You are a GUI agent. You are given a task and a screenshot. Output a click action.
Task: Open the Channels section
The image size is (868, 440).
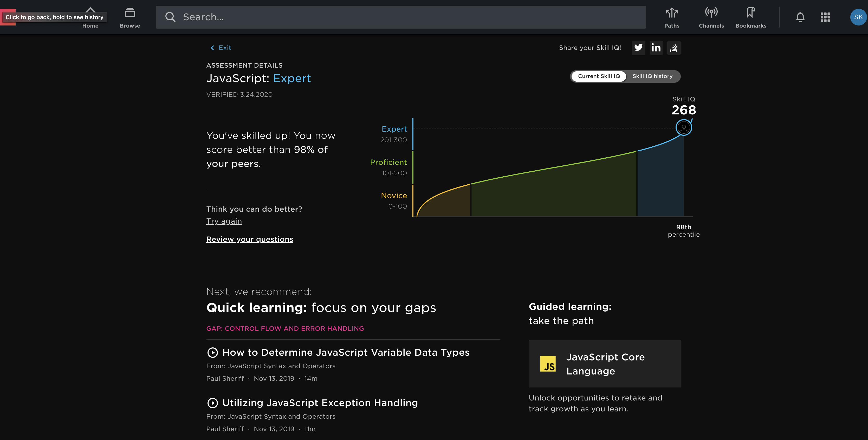click(x=711, y=17)
